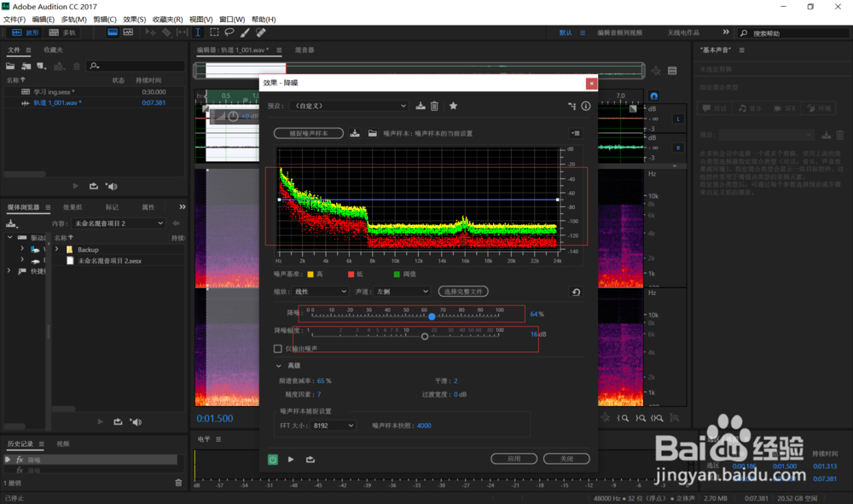Click the 噪声样本快照 value 4000
The width and height of the screenshot is (853, 504).
pos(424,426)
